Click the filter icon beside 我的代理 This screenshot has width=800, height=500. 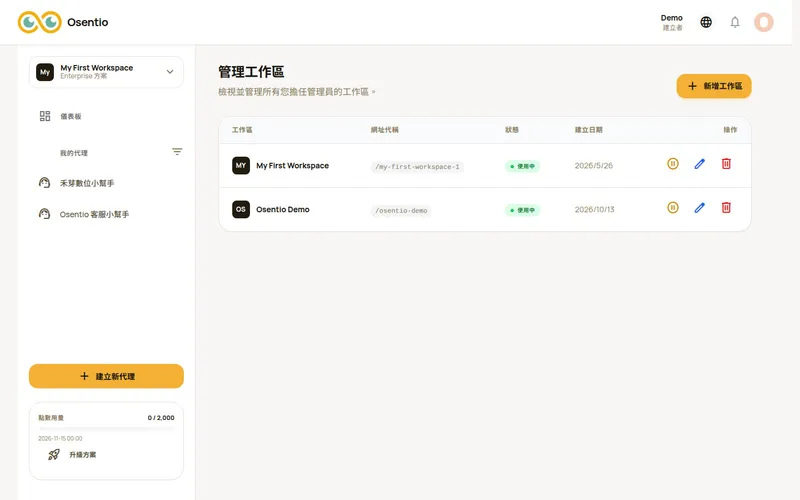[177, 152]
